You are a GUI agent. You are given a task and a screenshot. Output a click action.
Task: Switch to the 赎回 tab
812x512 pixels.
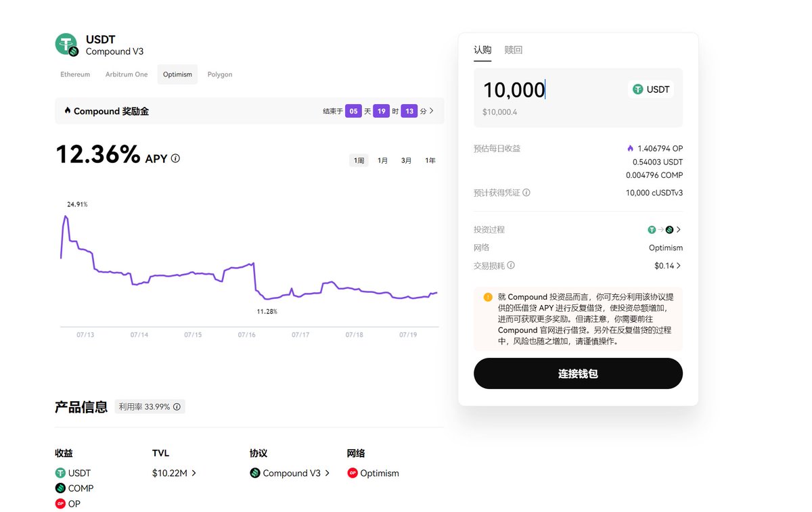click(514, 50)
